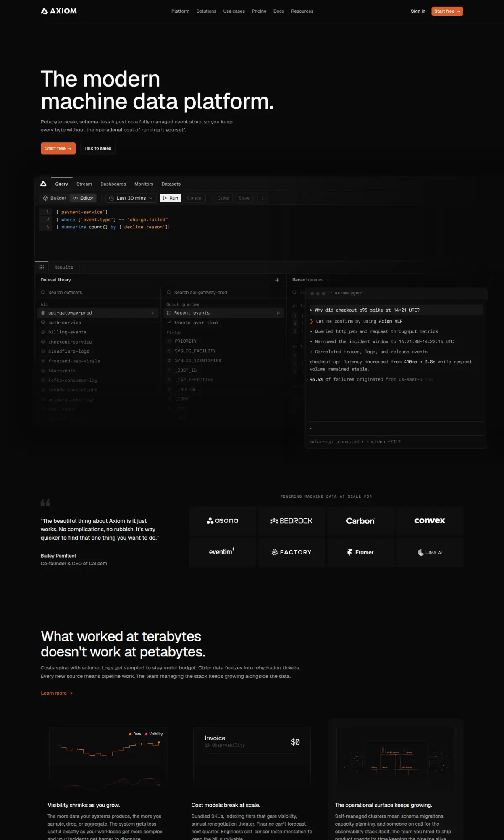
Task: Toggle to Builder mode
Action: pyautogui.click(x=55, y=198)
